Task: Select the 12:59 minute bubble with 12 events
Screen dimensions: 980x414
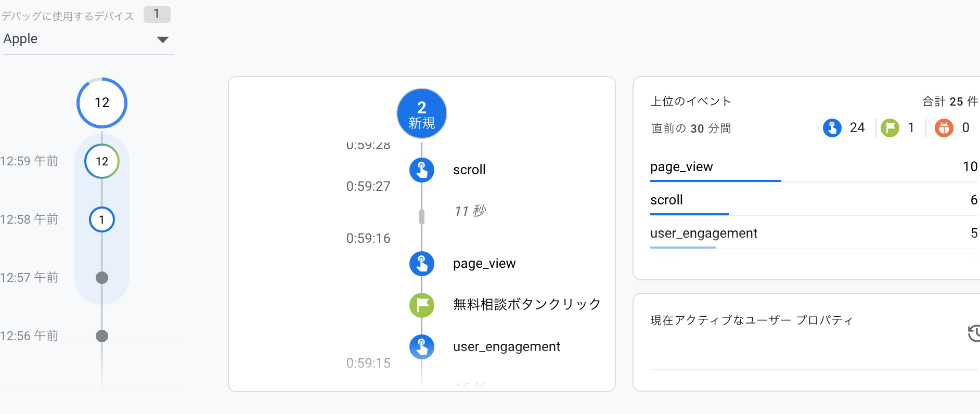Action: pos(102,161)
